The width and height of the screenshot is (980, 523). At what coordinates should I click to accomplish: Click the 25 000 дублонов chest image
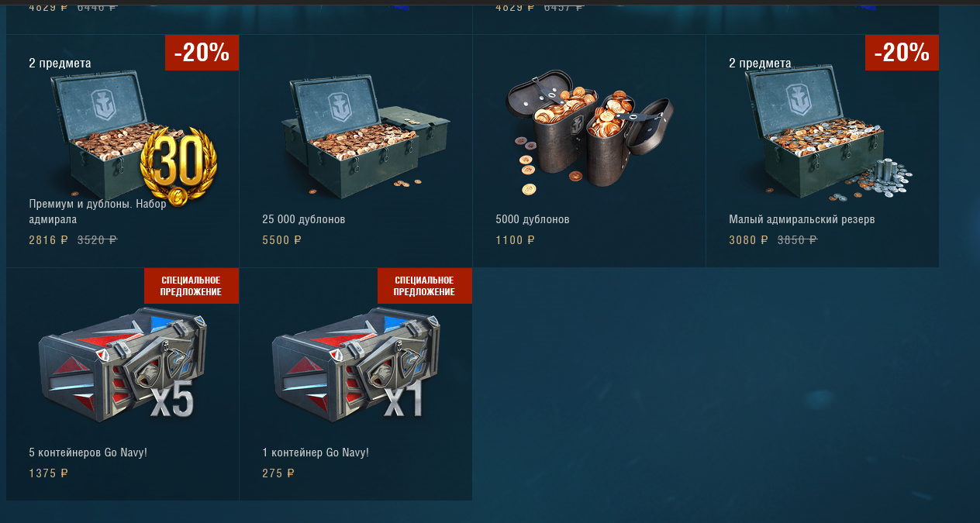[x=363, y=133]
